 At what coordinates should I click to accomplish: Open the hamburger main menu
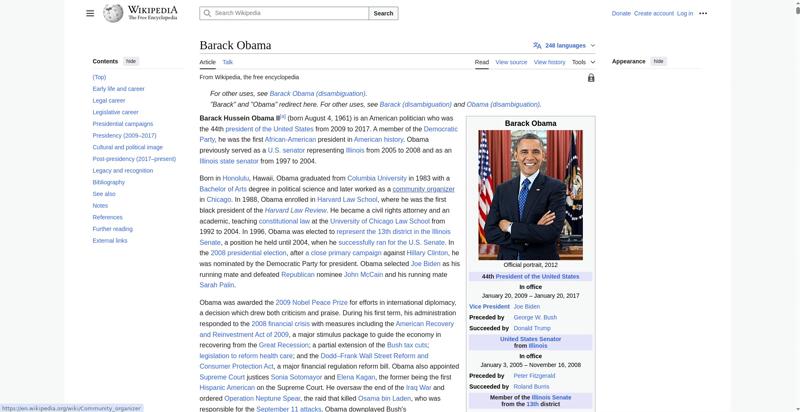(x=90, y=13)
